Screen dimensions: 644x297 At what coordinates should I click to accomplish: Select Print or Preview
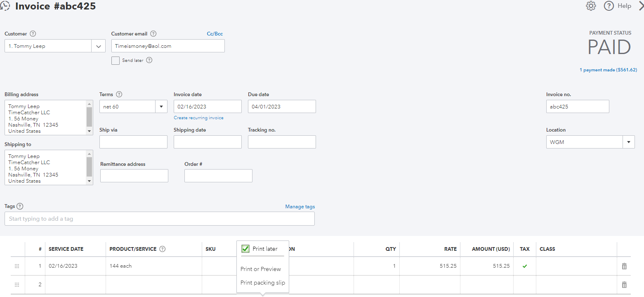[x=261, y=269]
